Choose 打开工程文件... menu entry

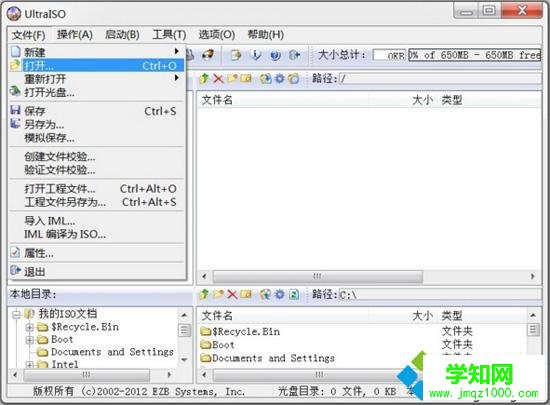pyautogui.click(x=97, y=189)
